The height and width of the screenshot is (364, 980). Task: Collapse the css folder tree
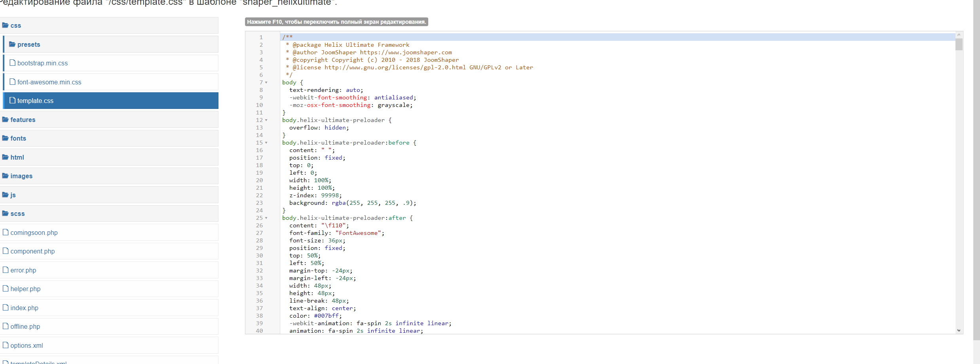(109, 25)
